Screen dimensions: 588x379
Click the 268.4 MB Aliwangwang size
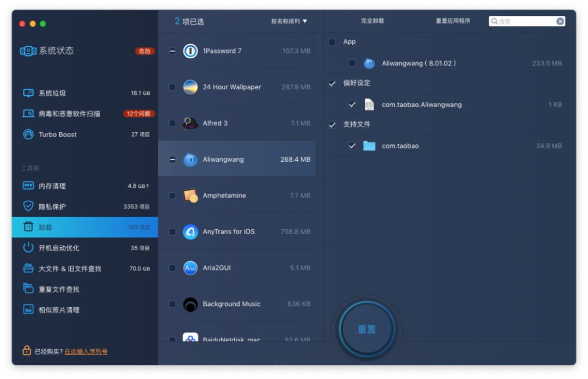click(x=296, y=160)
